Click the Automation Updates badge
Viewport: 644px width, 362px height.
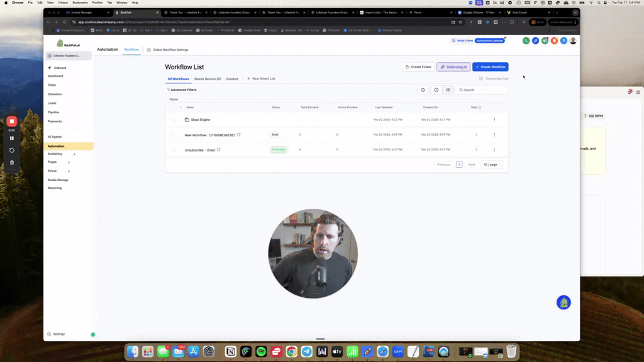(489, 41)
